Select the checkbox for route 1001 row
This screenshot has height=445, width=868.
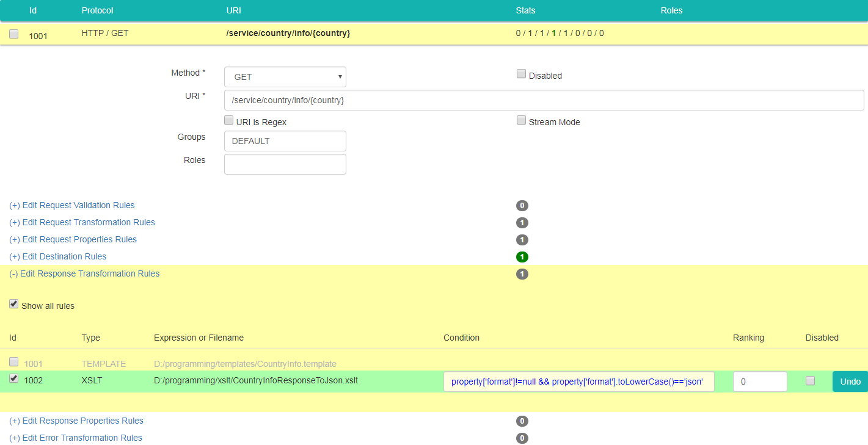[14, 34]
